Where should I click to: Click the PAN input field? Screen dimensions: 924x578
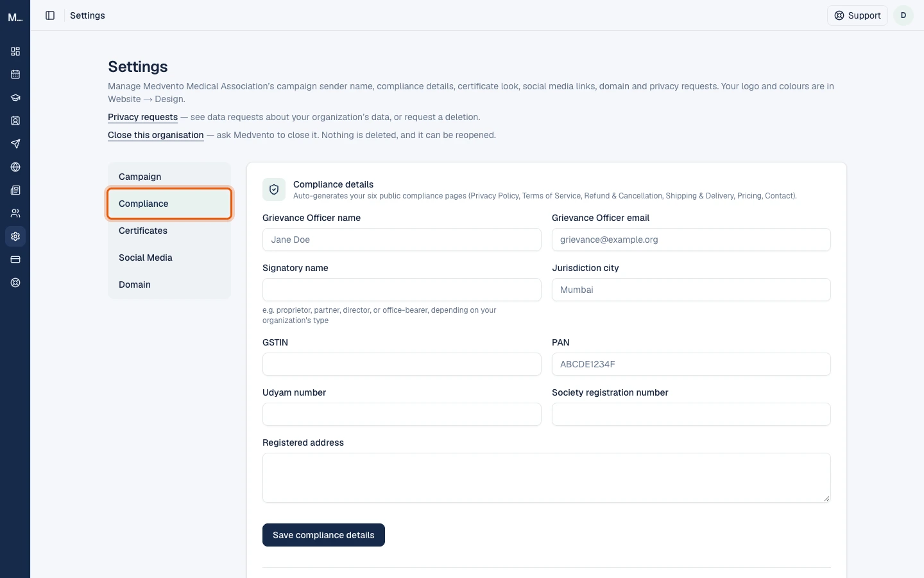click(x=691, y=364)
